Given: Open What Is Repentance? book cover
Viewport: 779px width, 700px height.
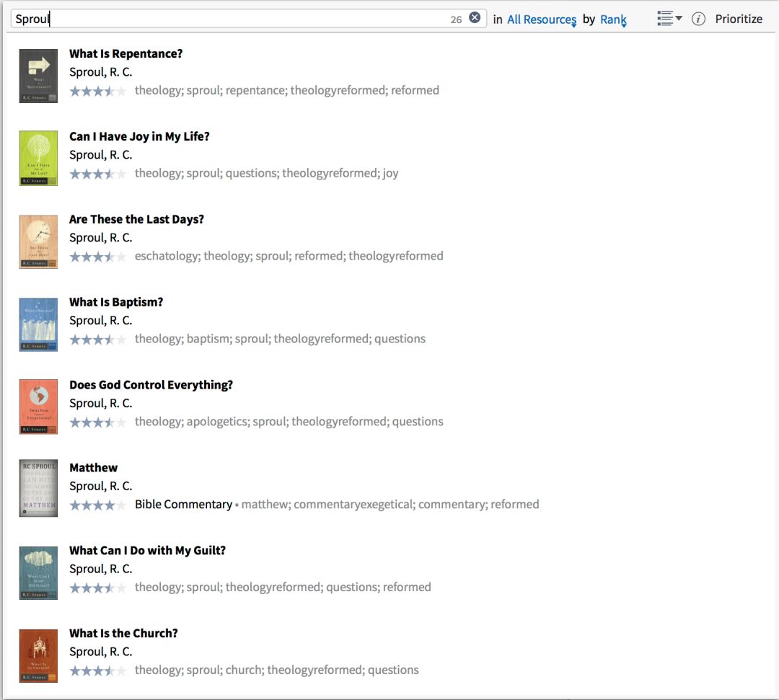Looking at the screenshot, I should pos(38,76).
